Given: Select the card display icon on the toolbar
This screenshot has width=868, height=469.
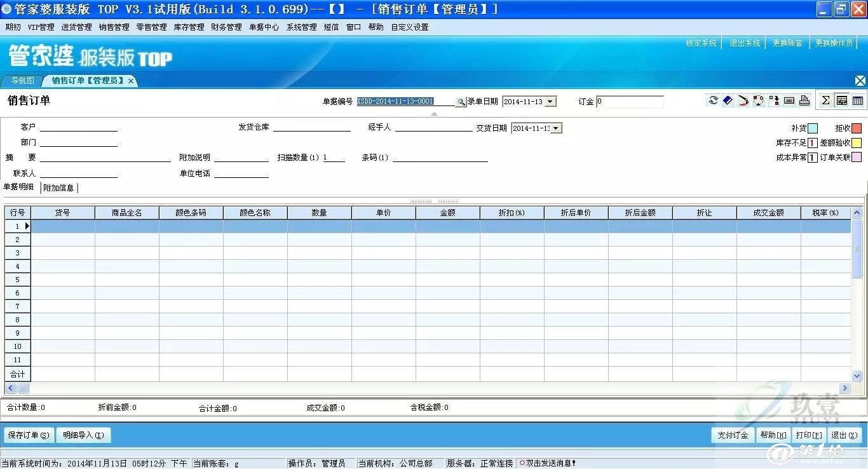Looking at the screenshot, I should [x=789, y=100].
